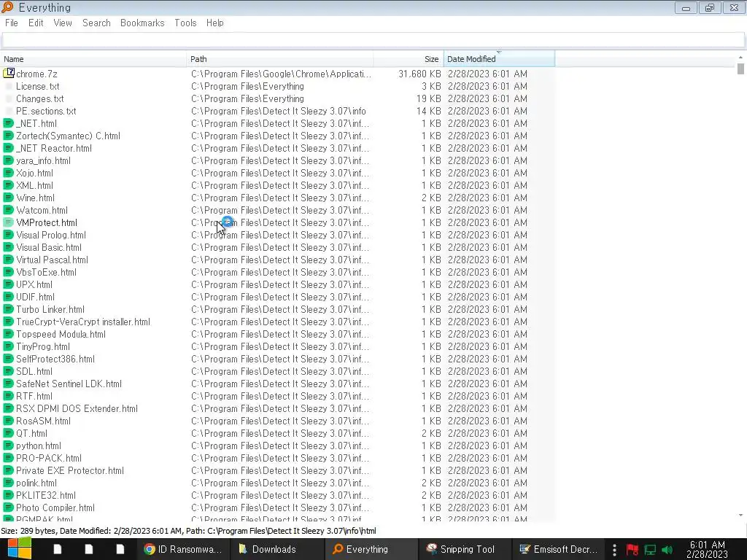Select the VMProtect.html file icon

pos(9,222)
